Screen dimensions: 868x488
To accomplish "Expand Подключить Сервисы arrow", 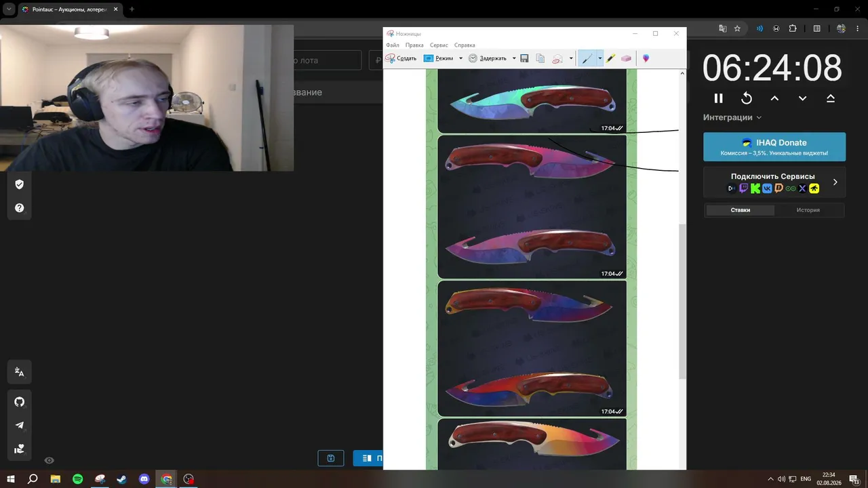I will coord(835,182).
